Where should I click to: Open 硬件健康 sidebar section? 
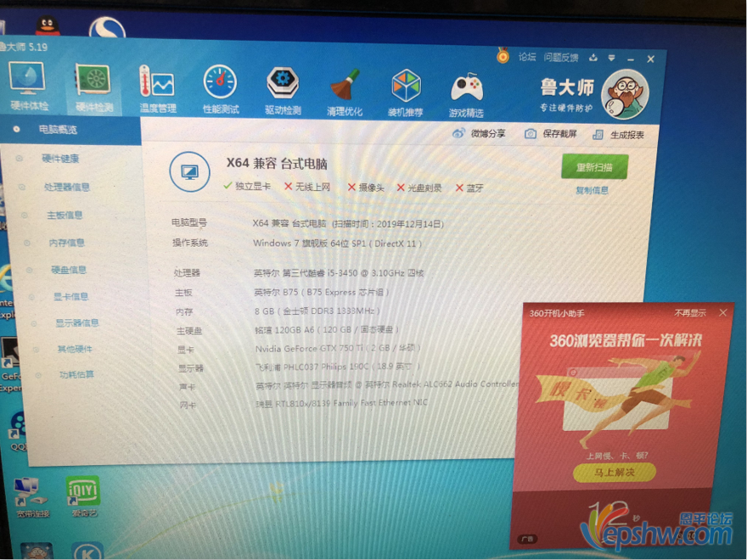pyautogui.click(x=60, y=159)
